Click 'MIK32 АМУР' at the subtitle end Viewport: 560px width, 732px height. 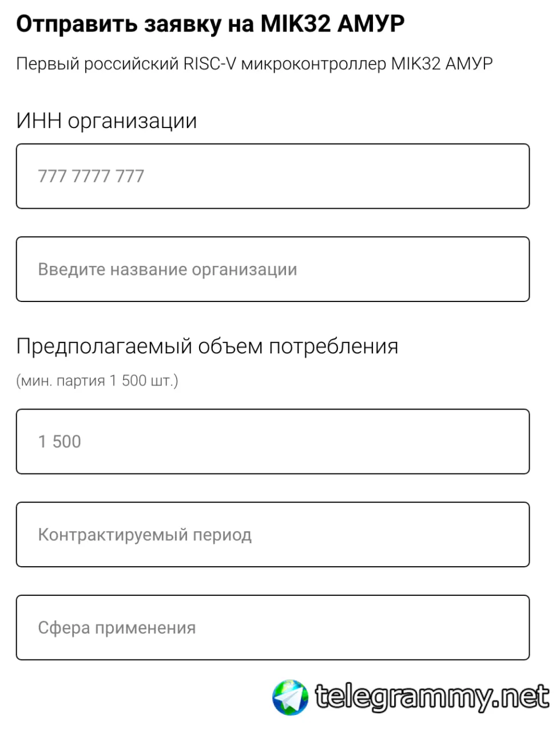tap(442, 63)
